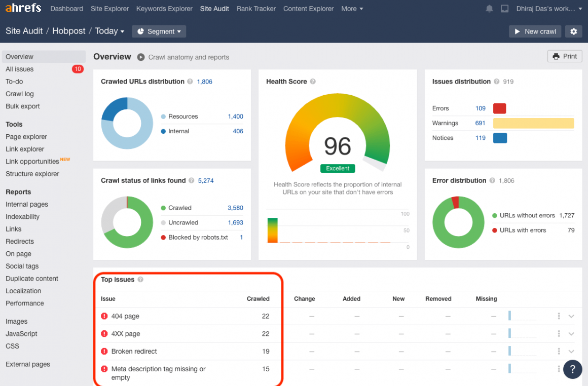
Task: Select All issues in the sidebar
Action: pyautogui.click(x=20, y=69)
